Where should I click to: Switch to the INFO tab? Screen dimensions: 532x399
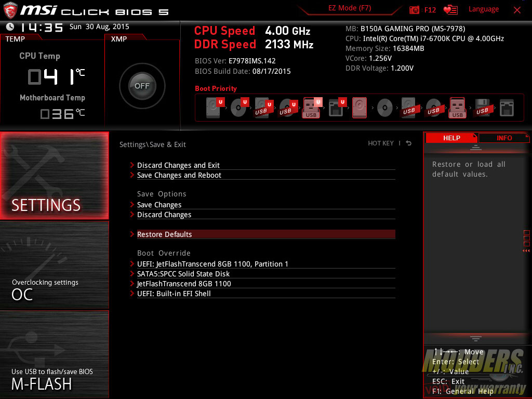(504, 138)
